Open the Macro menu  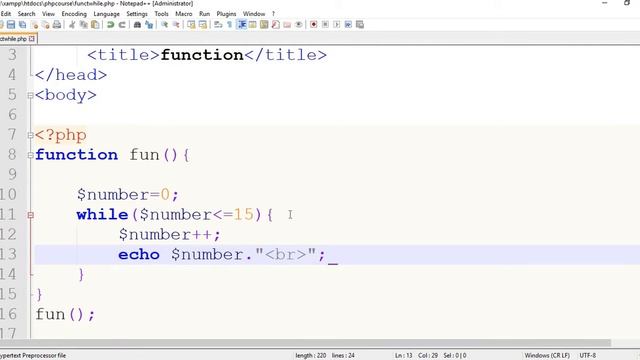coord(184,14)
